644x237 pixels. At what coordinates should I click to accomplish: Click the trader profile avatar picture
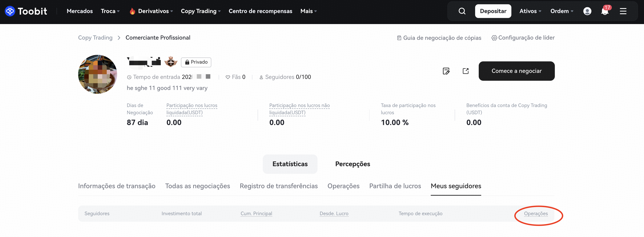pyautogui.click(x=98, y=74)
